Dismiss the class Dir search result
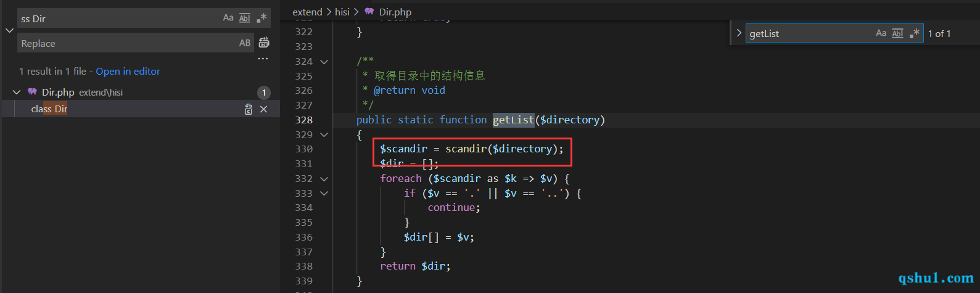This screenshot has height=293, width=980. click(263, 109)
